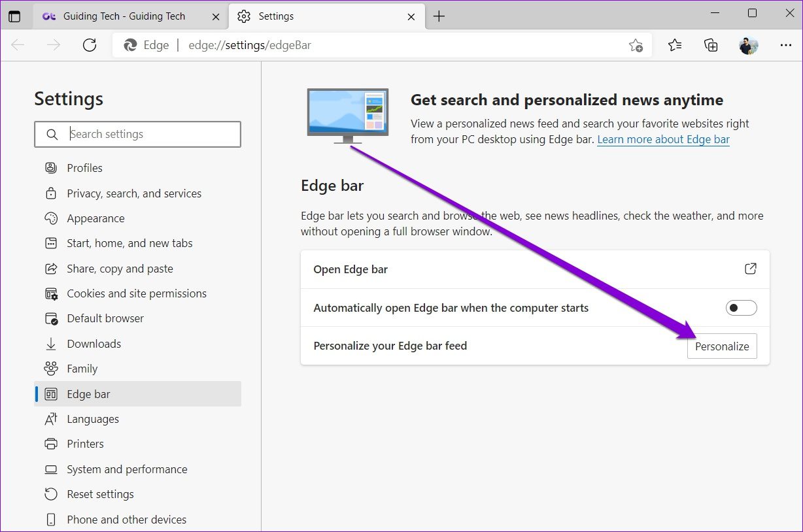The width and height of the screenshot is (803, 532).
Task: Switch to the Guiding Tech tab
Action: 131,16
